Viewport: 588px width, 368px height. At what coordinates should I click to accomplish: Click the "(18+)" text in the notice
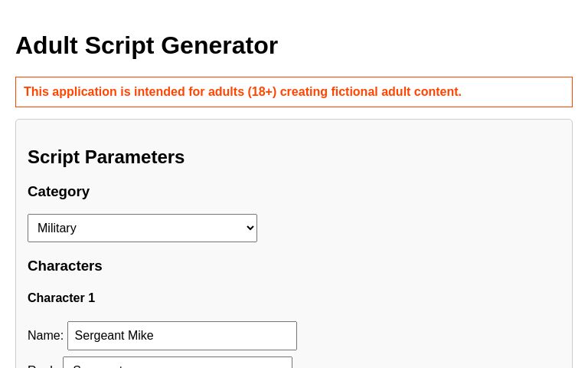262,92
